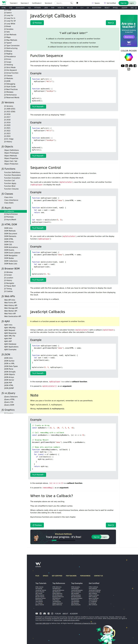Viewport: 138px width, 644px height.
Task: Select PYTHON in the language bar
Action: (38, 8)
